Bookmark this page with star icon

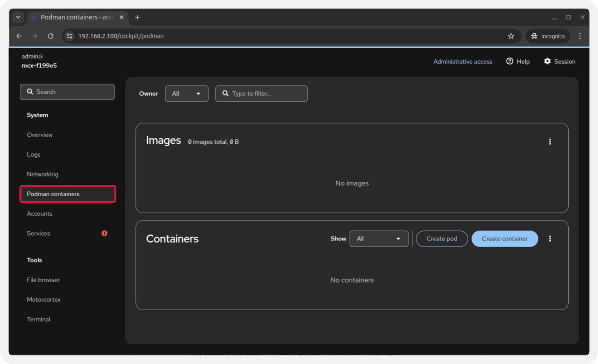(x=511, y=36)
